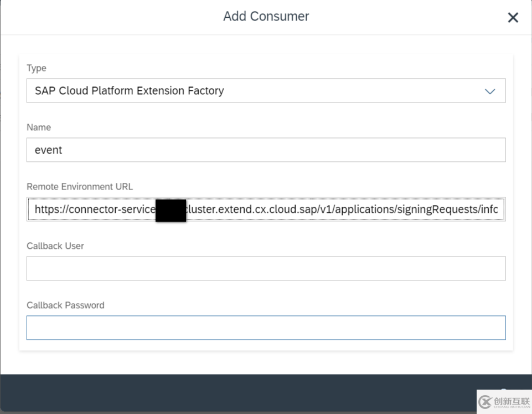
Task: Close the Add Consumer dialog
Action: point(513,17)
